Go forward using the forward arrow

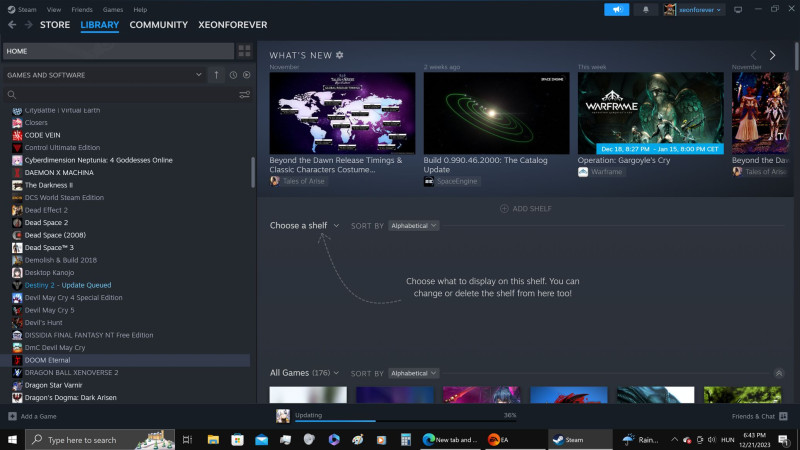(29, 24)
